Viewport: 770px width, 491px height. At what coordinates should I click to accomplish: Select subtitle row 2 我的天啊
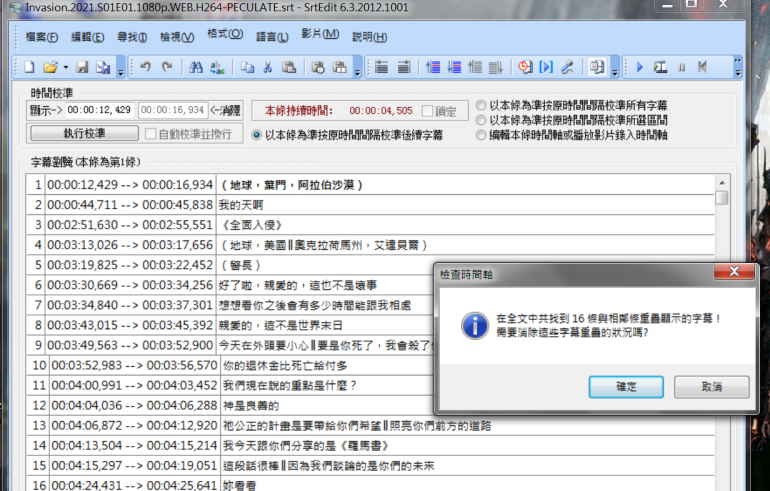point(370,205)
